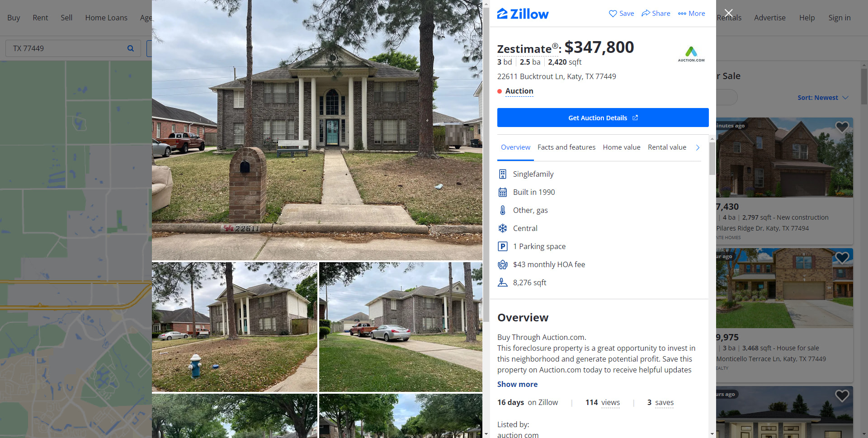Click the search magnifier icon
Image resolution: width=868 pixels, height=438 pixels.
tap(131, 48)
